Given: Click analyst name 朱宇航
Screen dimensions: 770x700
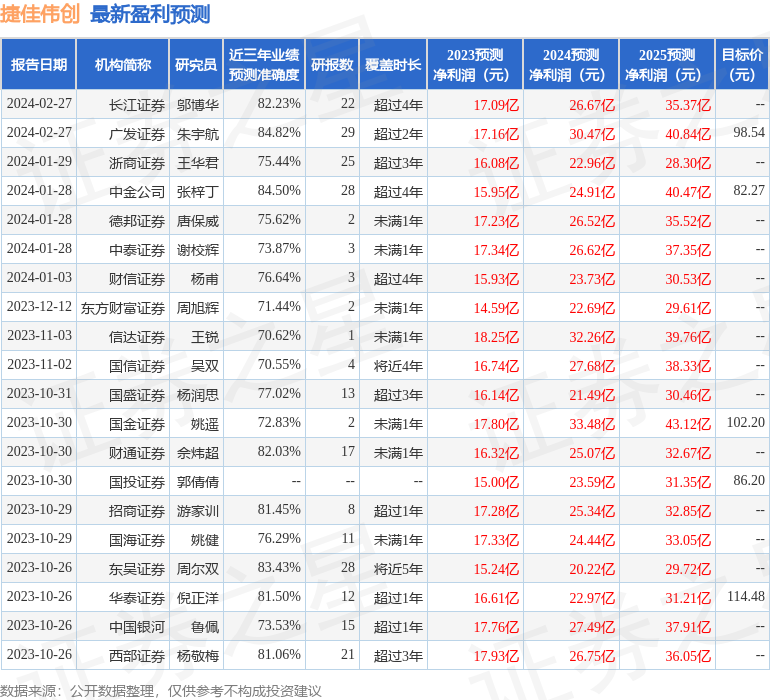Looking at the screenshot, I should [x=197, y=134].
